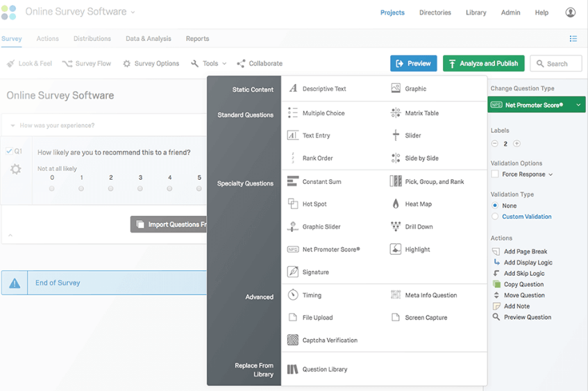The width and height of the screenshot is (588, 391).
Task: Select the None validation radio button
Action: tap(495, 206)
